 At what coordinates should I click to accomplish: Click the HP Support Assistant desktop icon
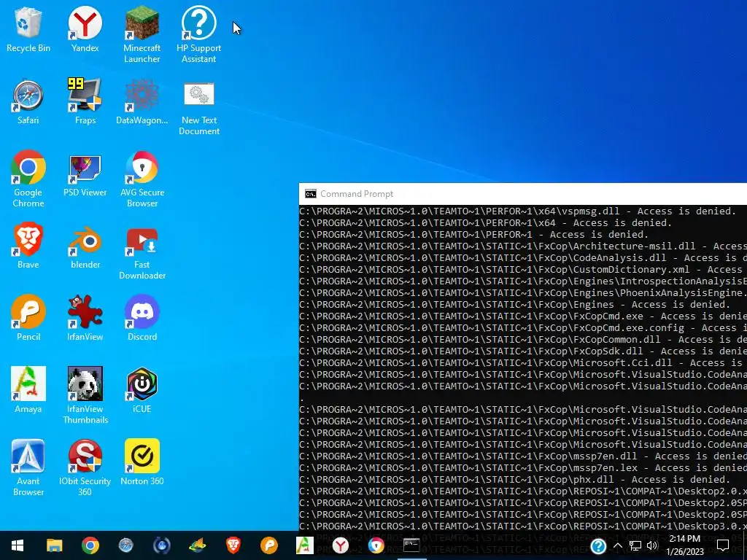198,35
